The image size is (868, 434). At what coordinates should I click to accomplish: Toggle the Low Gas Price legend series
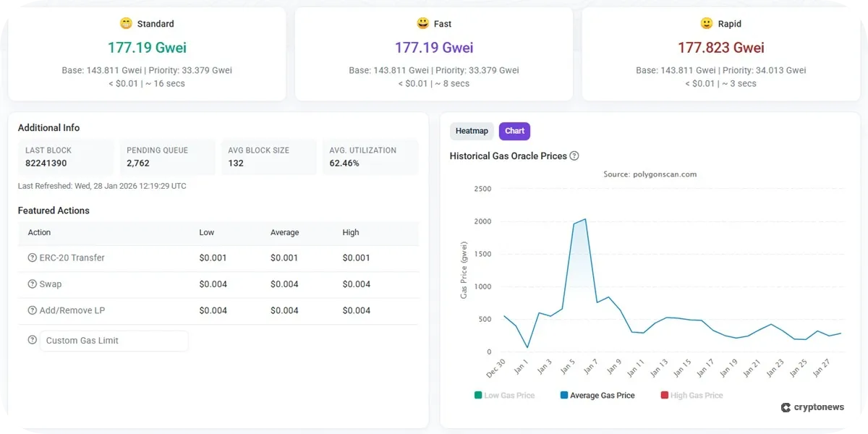tap(504, 396)
